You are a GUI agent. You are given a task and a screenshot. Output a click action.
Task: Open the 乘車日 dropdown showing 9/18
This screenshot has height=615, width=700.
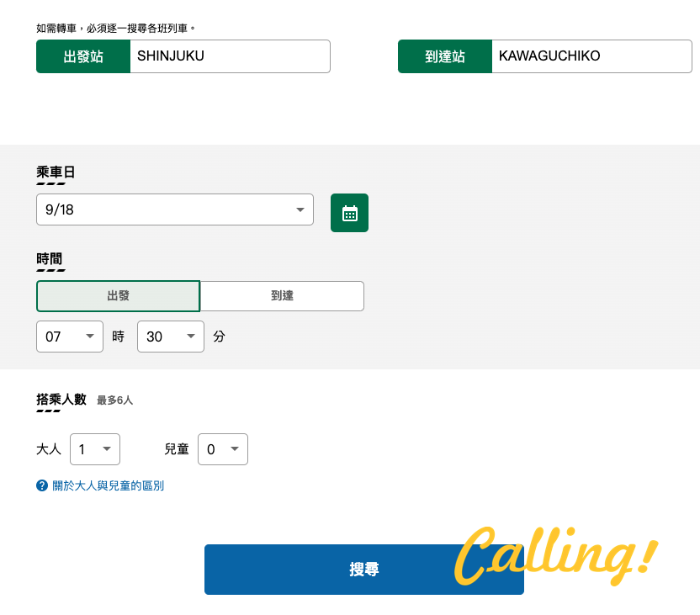point(174,209)
